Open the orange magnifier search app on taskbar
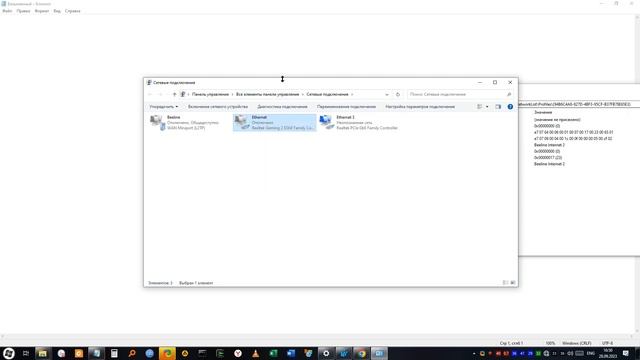Image resolution: width=640 pixels, height=360 pixels. (x=132, y=353)
